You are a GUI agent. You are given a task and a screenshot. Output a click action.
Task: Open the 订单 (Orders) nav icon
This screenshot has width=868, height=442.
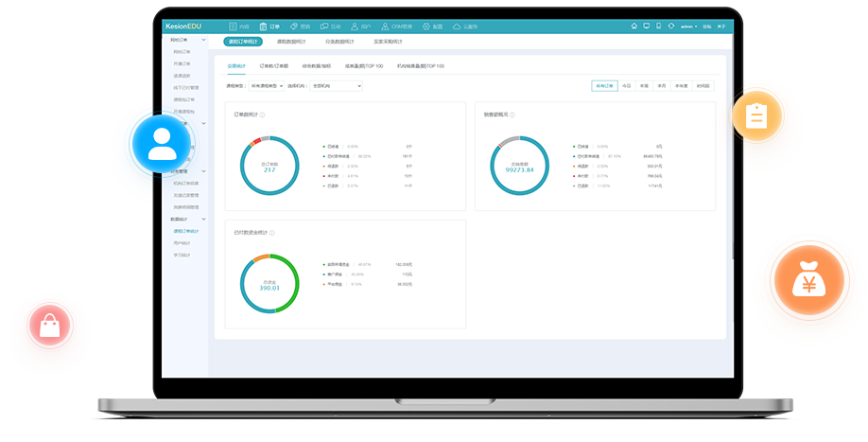pyautogui.click(x=262, y=27)
